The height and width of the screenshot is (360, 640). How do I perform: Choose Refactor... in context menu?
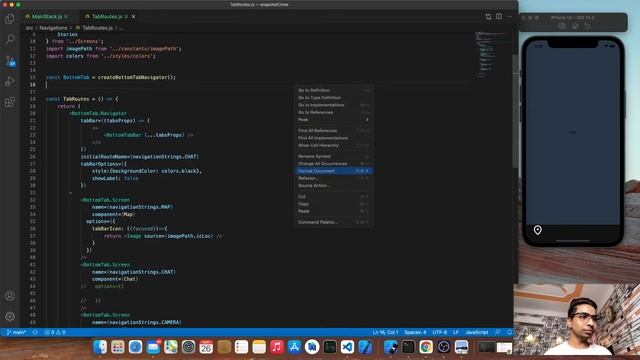pyautogui.click(x=333, y=178)
